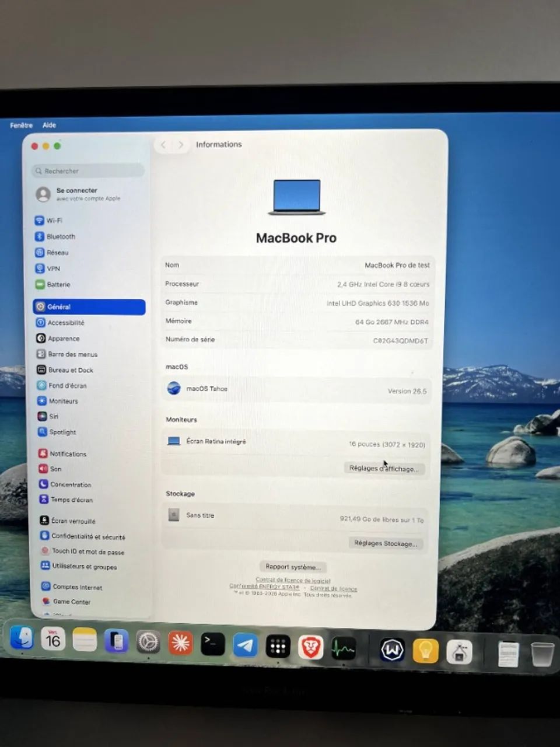Image resolution: width=560 pixels, height=747 pixels.
Task: Click Réglages d'affichage button
Action: point(384,468)
